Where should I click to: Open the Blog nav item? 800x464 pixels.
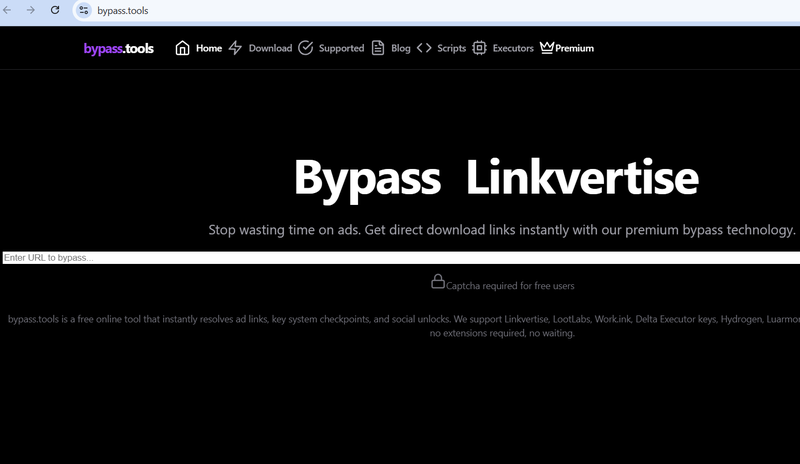tap(401, 48)
